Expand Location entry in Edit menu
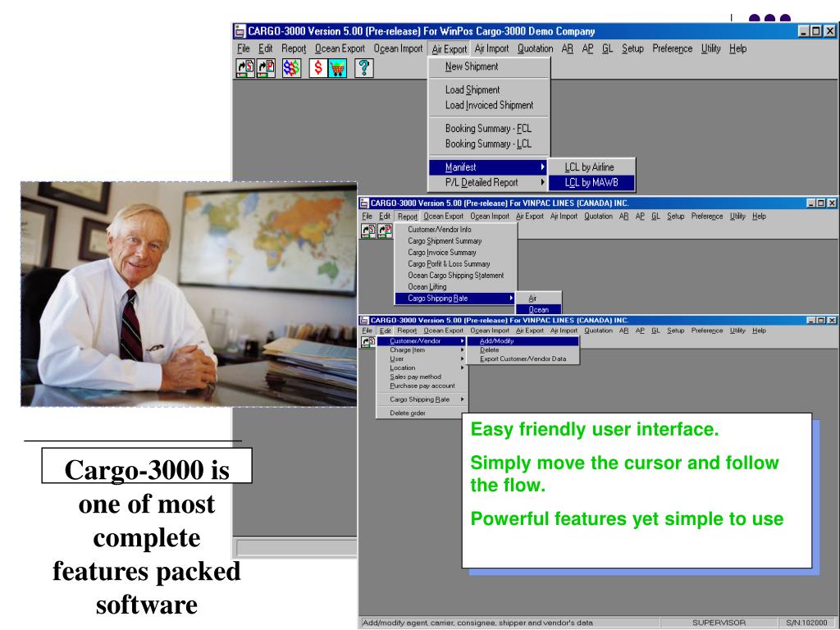840x630 pixels. [x=421, y=368]
